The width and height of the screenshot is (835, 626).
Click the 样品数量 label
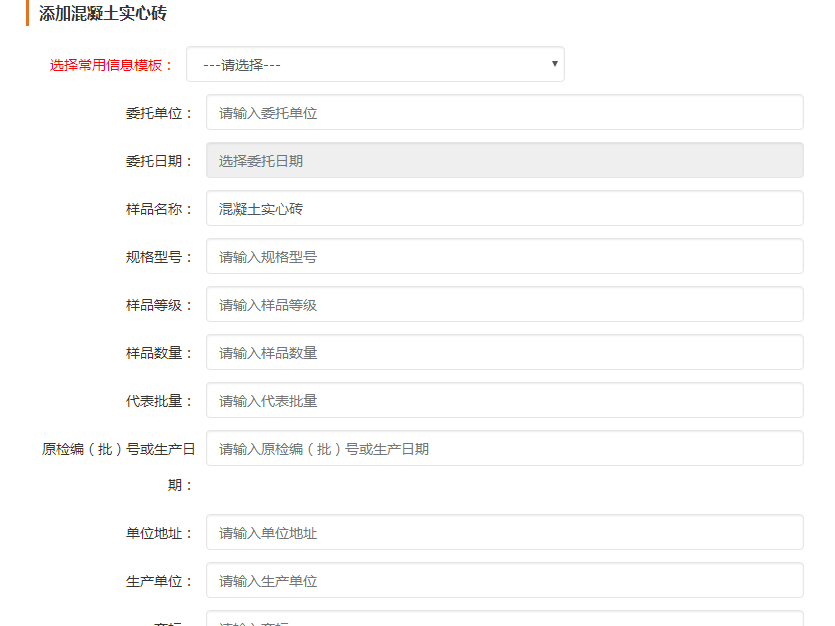pos(159,353)
